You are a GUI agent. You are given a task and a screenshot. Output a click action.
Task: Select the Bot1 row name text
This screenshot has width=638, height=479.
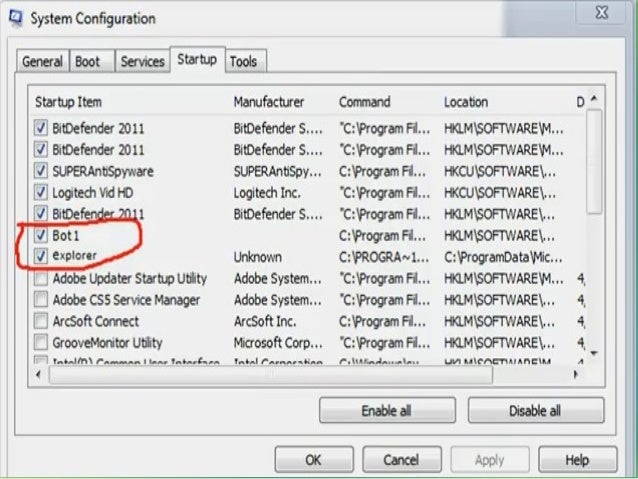click(66, 235)
